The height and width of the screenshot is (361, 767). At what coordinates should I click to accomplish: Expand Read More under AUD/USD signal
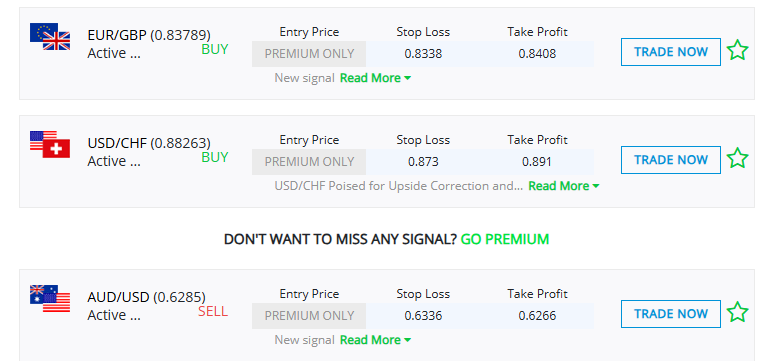pyautogui.click(x=375, y=339)
